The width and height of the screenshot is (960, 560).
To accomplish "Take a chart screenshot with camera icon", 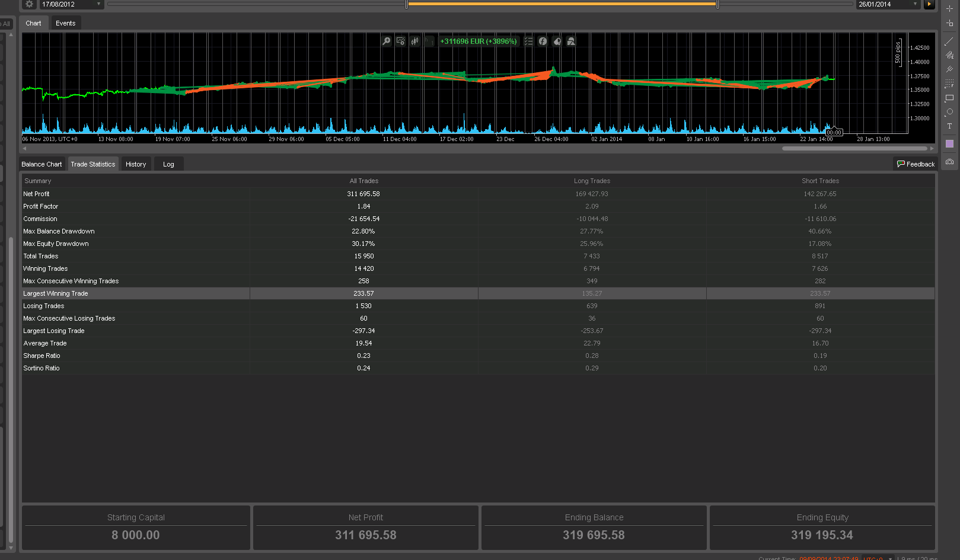I will click(x=949, y=162).
